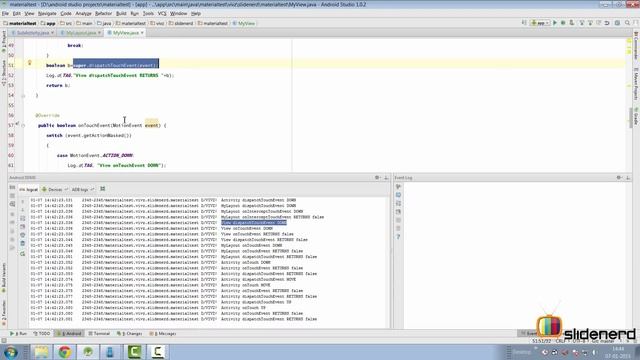Click the method override gutter icon
640x360 pixels.
(17, 124)
